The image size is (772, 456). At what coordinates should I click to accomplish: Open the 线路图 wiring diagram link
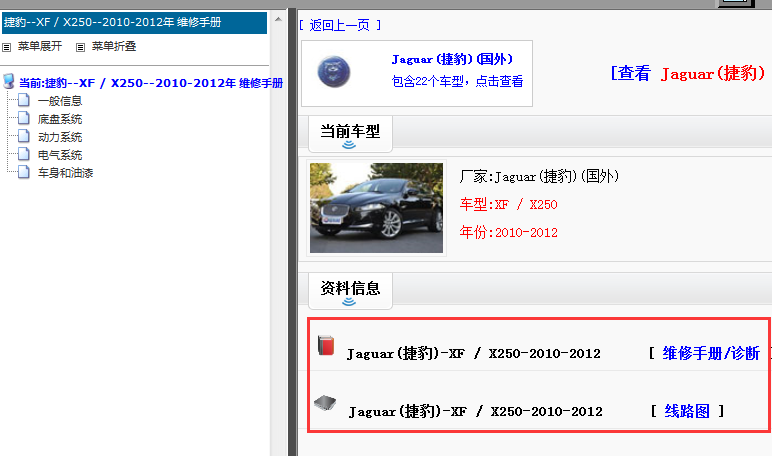[687, 411]
